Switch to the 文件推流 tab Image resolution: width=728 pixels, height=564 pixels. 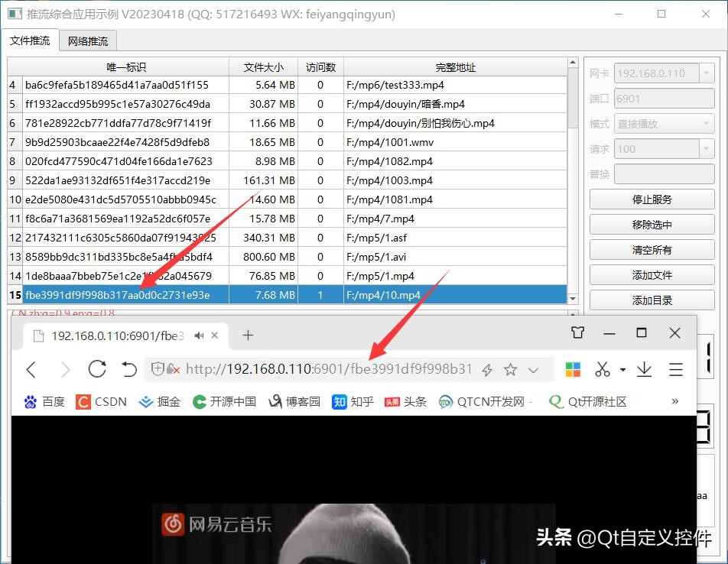(31, 40)
